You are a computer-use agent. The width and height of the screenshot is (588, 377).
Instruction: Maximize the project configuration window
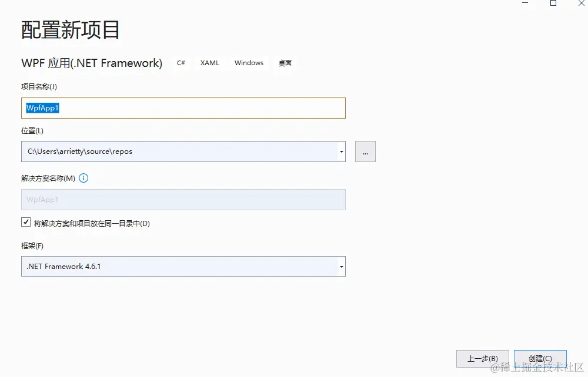553,3
